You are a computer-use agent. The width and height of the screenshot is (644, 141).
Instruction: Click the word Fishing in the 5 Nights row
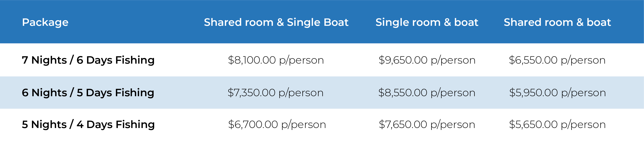coord(135,125)
